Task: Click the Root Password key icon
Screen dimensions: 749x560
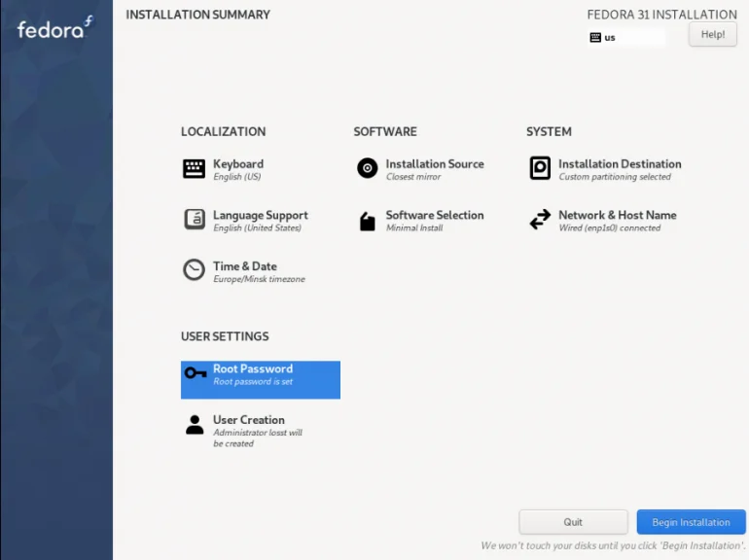Action: 196,372
